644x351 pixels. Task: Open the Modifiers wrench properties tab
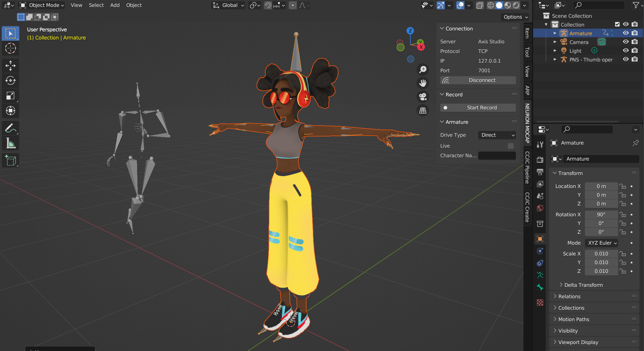pos(540,144)
